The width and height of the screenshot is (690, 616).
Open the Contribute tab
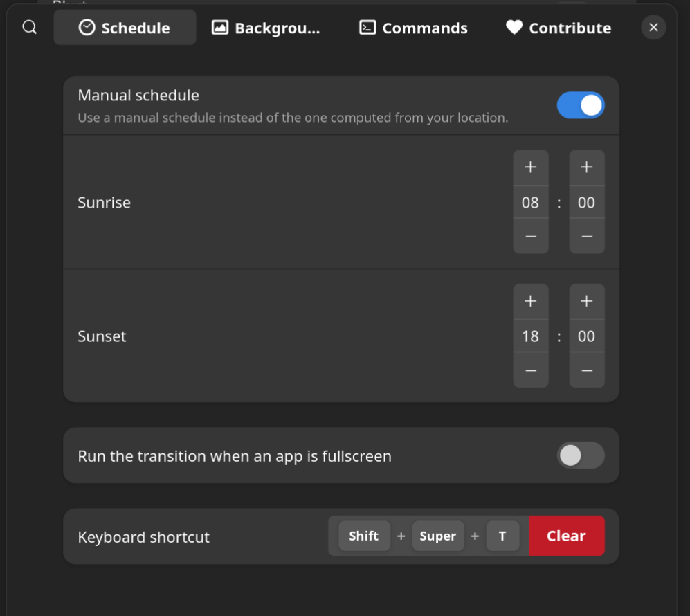click(x=558, y=28)
